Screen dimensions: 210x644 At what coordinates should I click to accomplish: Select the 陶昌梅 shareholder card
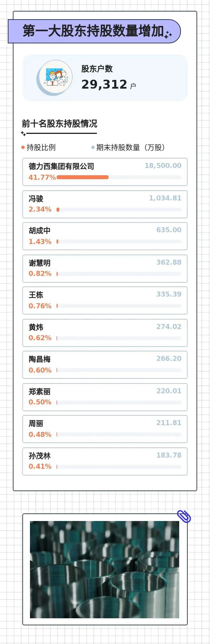(105, 365)
